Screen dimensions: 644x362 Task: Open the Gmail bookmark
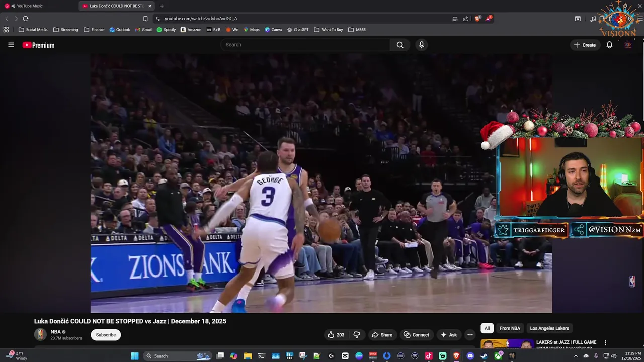[143, 30]
